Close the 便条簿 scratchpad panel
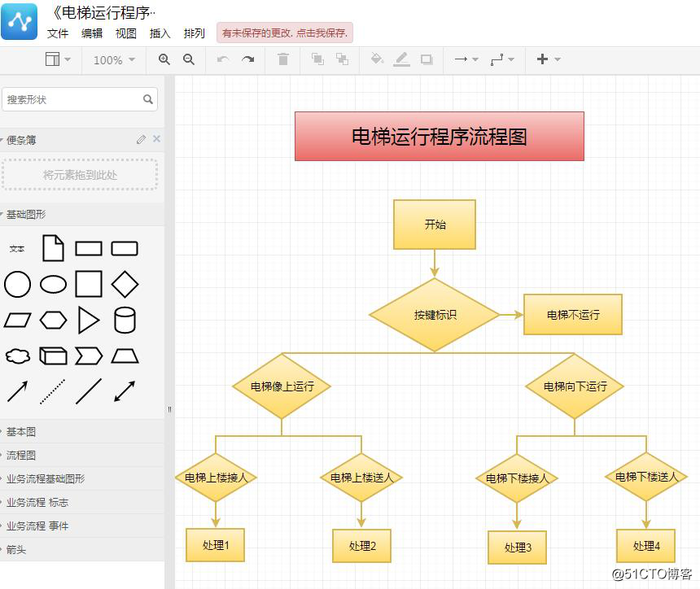The image size is (700, 589). pos(157,139)
